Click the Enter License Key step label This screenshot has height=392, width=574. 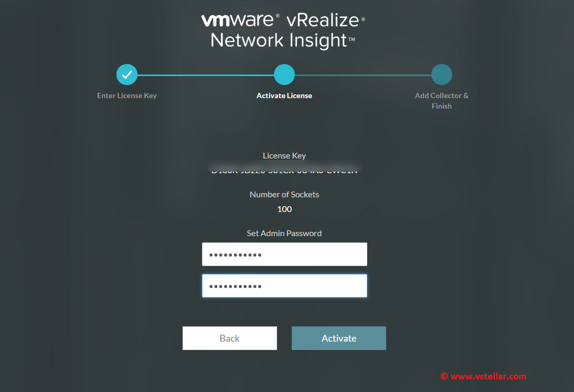[126, 96]
